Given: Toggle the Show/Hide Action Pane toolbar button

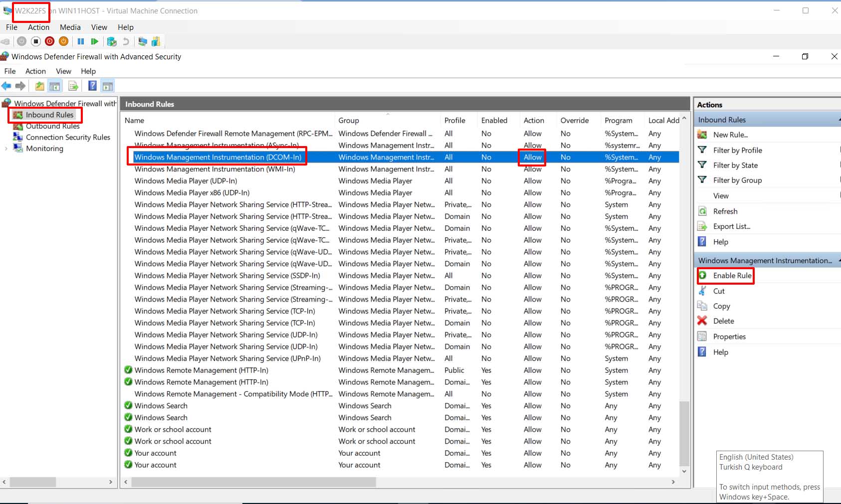Looking at the screenshot, I should tap(107, 86).
